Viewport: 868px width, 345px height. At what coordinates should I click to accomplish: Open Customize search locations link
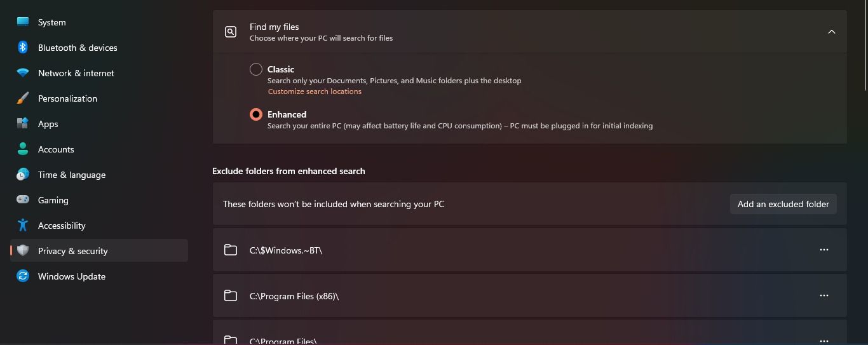pos(315,91)
